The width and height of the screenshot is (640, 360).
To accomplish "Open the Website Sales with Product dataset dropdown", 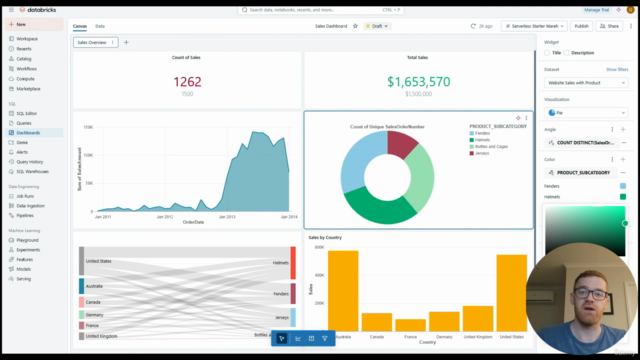I will point(586,83).
